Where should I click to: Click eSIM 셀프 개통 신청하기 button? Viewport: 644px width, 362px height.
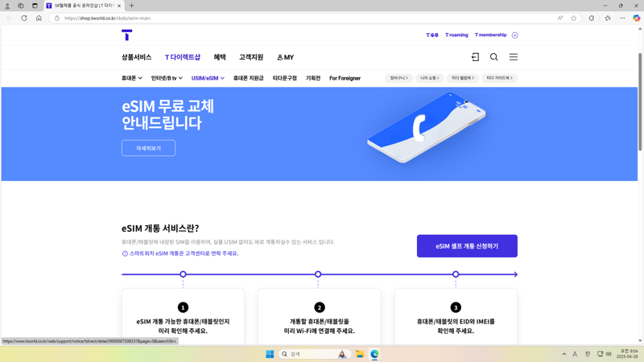click(467, 246)
